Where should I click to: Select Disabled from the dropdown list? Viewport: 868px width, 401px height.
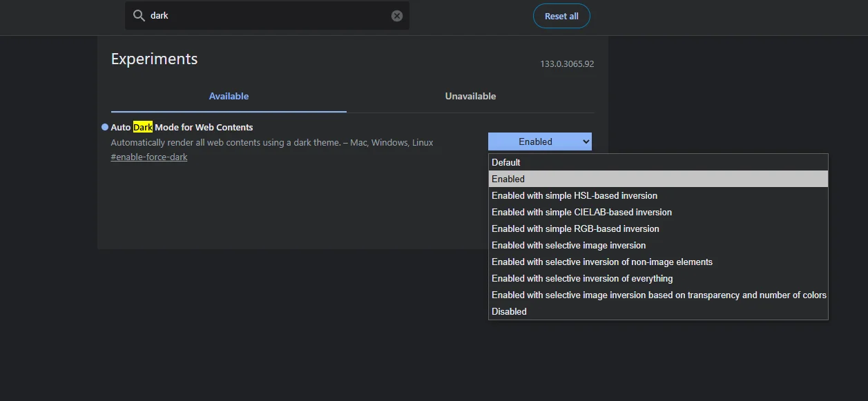509,311
